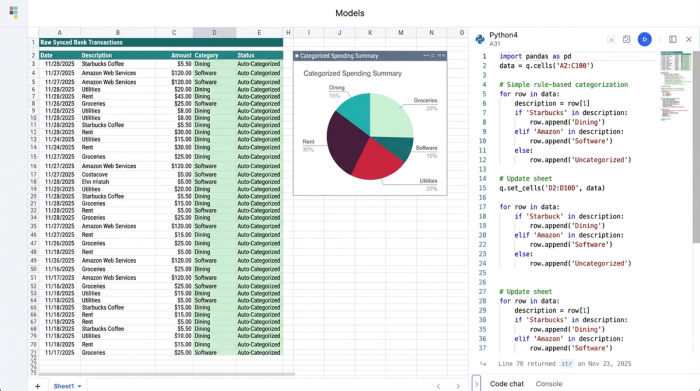700x391 pixels.
Task: Click the code editor vertical scrollbar
Action: coord(696,147)
